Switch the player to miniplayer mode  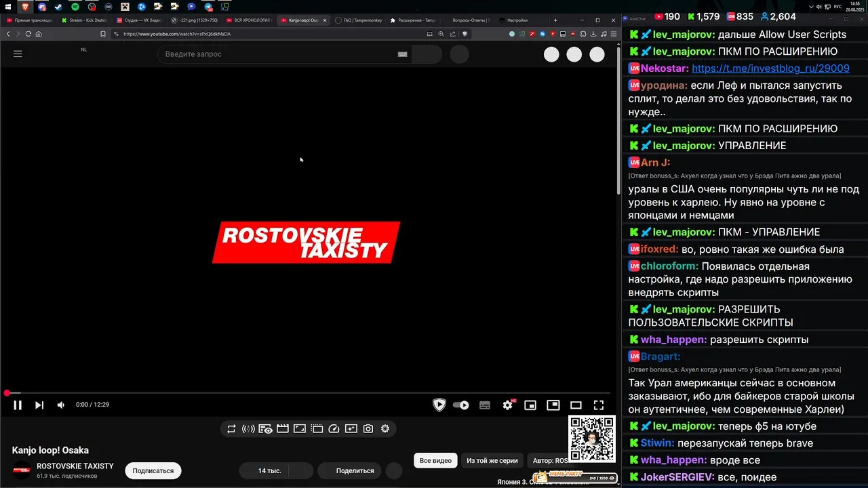530,405
